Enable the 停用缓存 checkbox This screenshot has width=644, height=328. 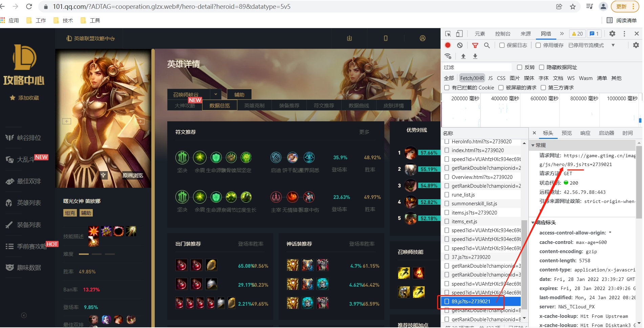coord(538,45)
